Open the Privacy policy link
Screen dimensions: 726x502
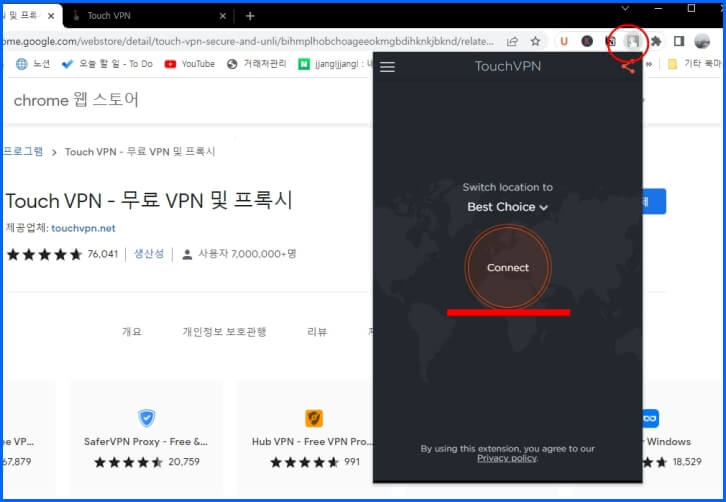click(x=507, y=458)
